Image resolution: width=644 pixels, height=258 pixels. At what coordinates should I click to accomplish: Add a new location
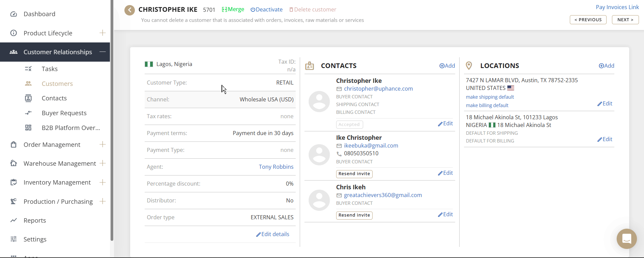[x=606, y=66]
